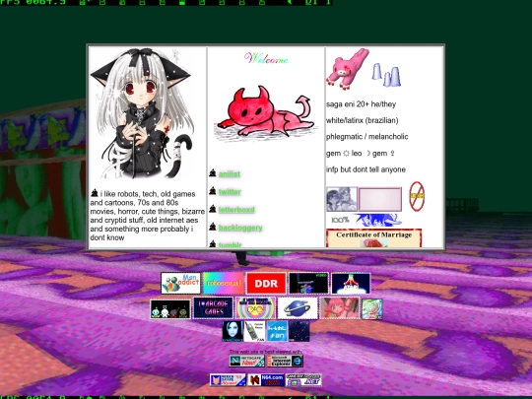Click the catgirl anime portrait image
This screenshot has height=399, width=532.
click(x=143, y=113)
